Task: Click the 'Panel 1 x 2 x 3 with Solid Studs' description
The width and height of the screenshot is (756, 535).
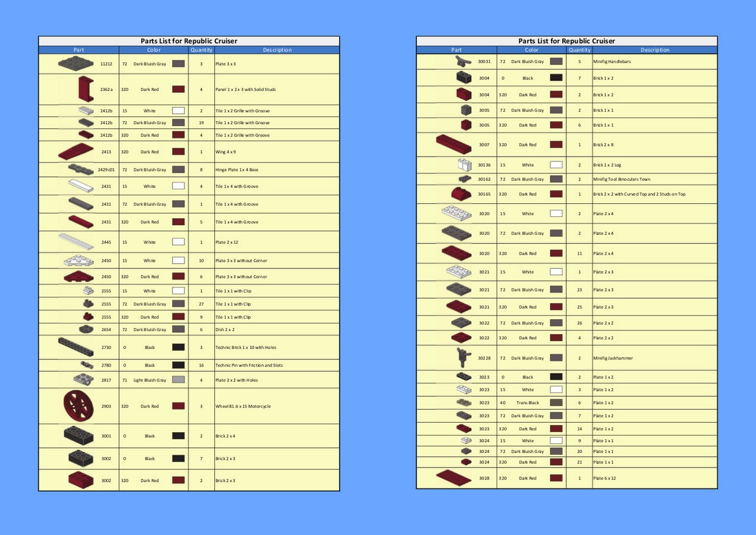Action: point(245,89)
